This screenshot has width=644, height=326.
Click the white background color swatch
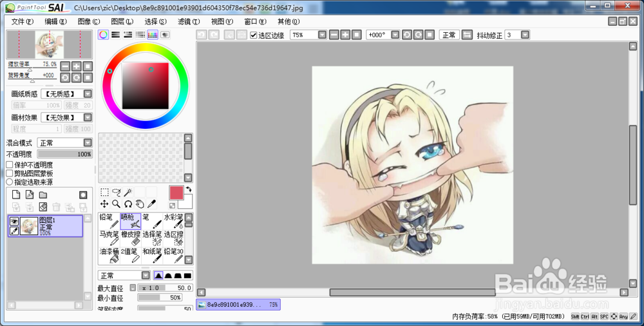click(x=187, y=202)
